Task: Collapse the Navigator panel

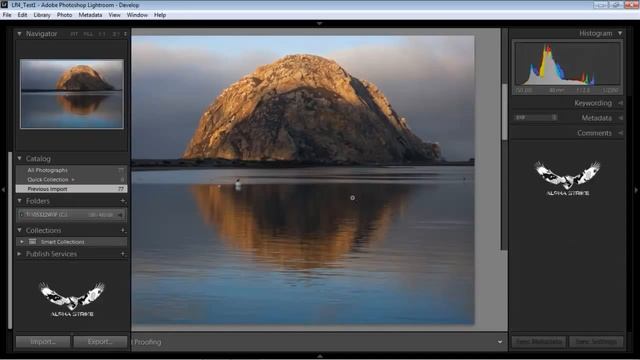Action: click(x=19, y=34)
